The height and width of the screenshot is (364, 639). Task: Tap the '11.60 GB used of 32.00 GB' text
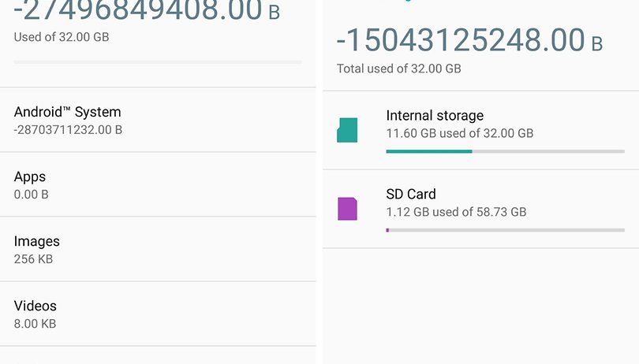[460, 133]
